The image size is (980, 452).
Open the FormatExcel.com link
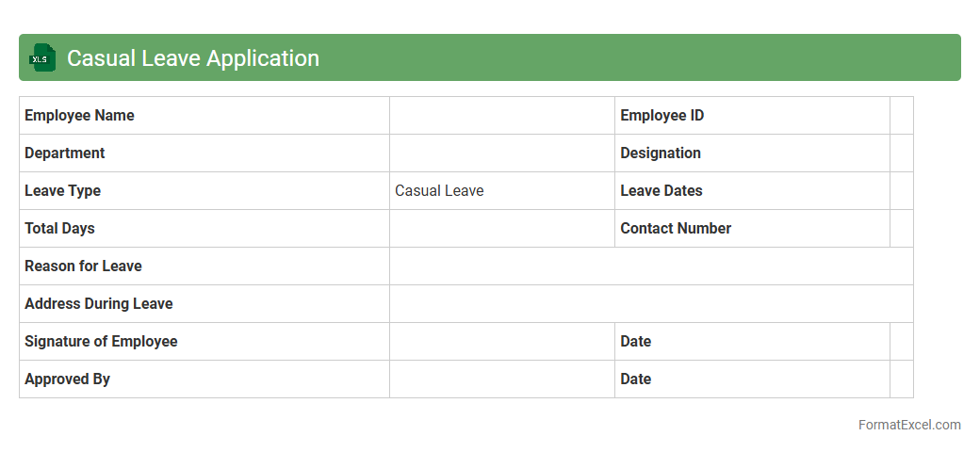point(908,425)
